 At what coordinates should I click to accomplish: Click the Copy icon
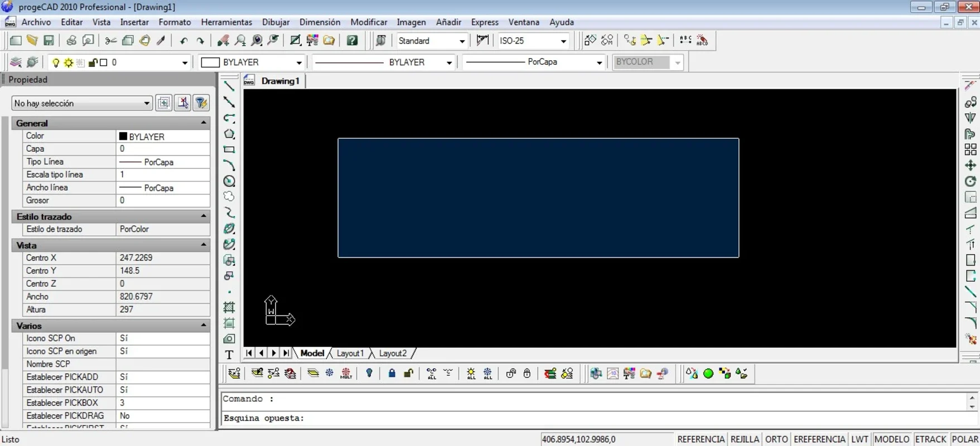tap(128, 41)
